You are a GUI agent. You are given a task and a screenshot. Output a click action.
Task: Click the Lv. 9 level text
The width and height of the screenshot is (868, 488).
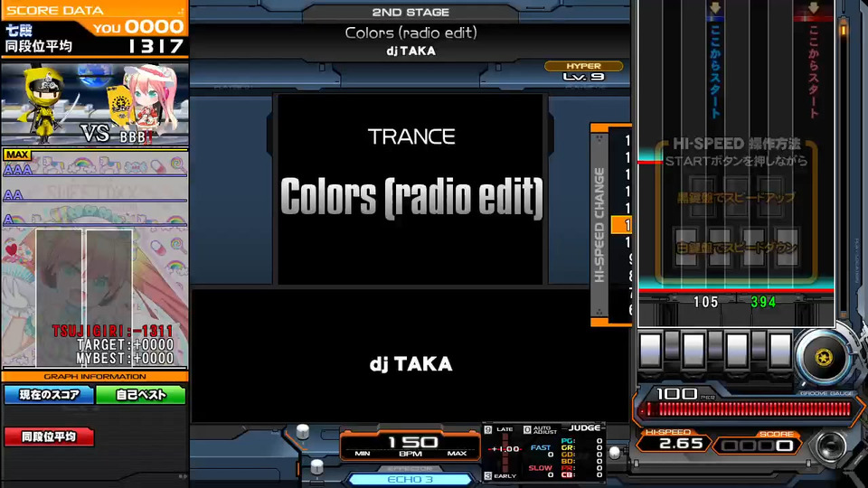[583, 77]
